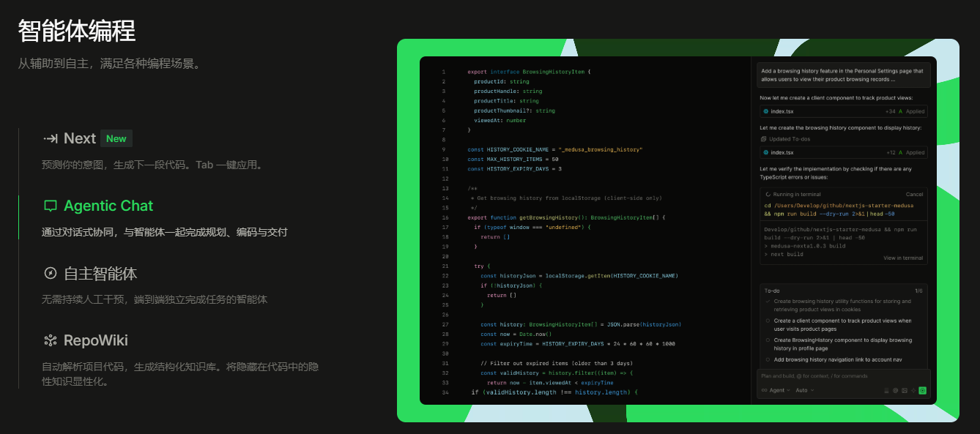Open the Agent mode dropdown
The image size is (980, 434).
click(776, 391)
